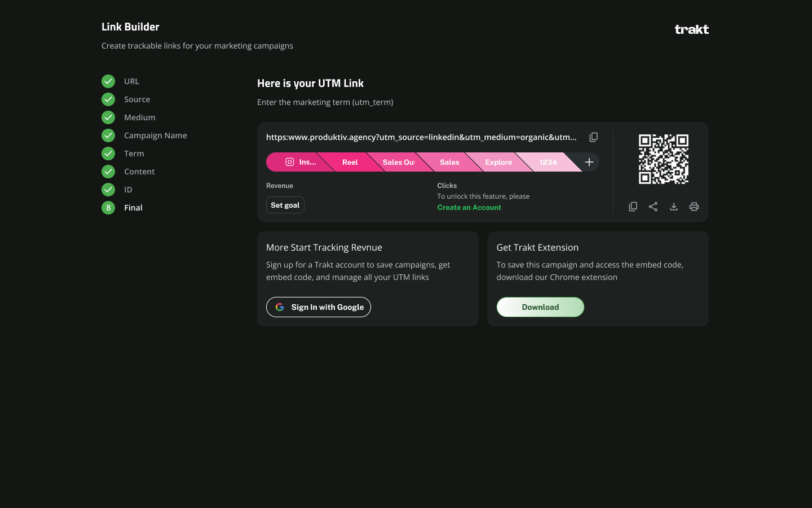Follow the Create an Account link
The width and height of the screenshot is (812, 508).
pyautogui.click(x=469, y=207)
